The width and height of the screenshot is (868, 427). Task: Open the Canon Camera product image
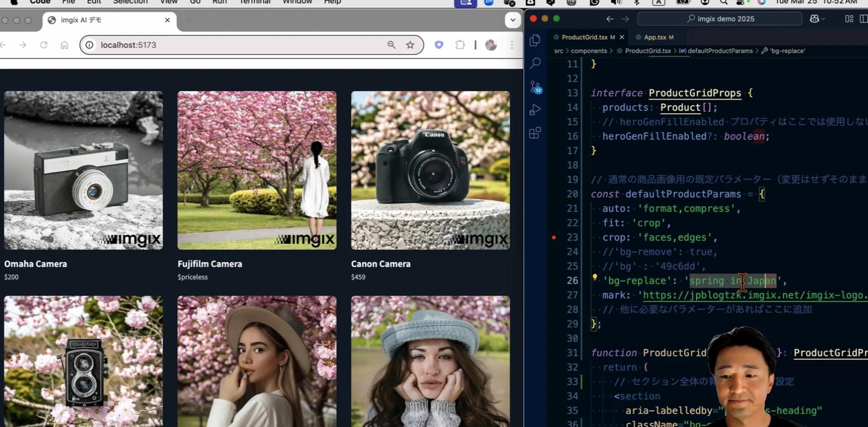click(431, 171)
